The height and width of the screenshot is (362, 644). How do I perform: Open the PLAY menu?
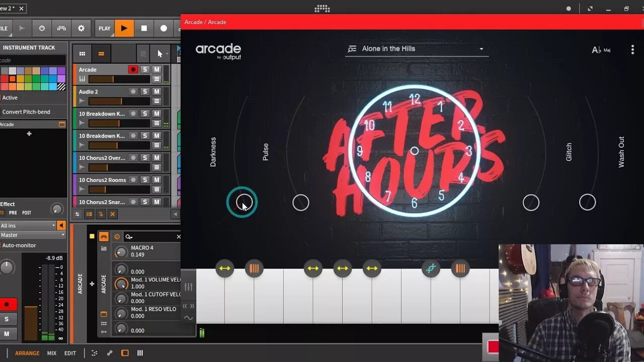point(105,29)
